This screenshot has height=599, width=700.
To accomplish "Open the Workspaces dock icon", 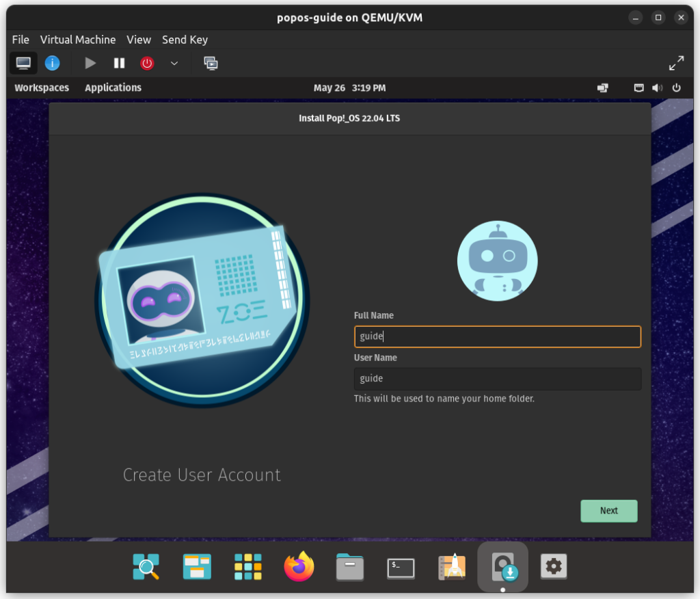I will tap(197, 566).
